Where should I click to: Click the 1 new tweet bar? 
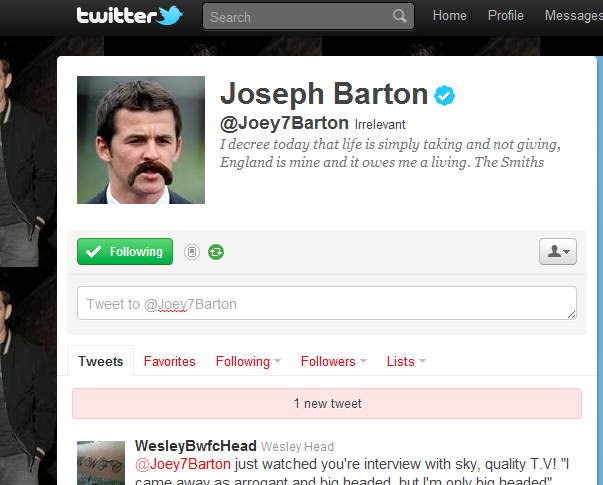(x=327, y=404)
